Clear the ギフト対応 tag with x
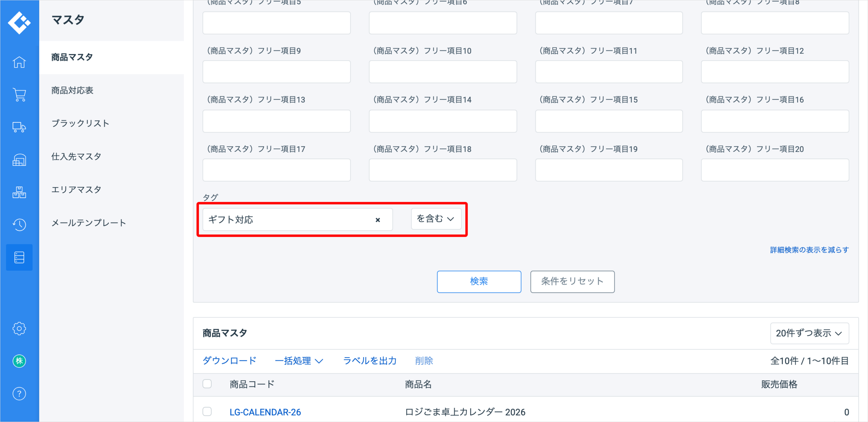Screen dimensions: 868x422 click(x=378, y=220)
